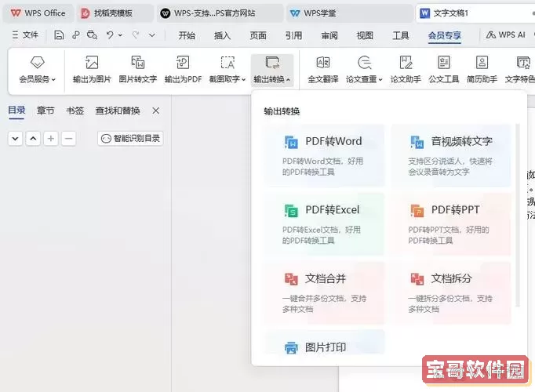
Task: Click the 输出为图片 export as image icon
Action: point(92,63)
